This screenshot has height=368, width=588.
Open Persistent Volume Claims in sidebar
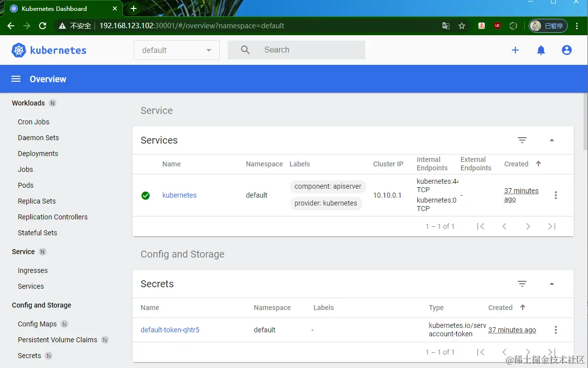(x=57, y=339)
